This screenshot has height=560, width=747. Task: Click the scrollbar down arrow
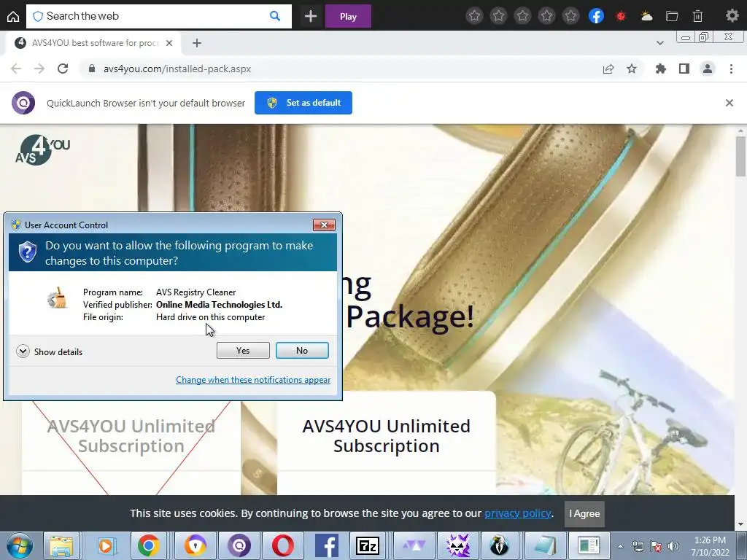(x=741, y=525)
